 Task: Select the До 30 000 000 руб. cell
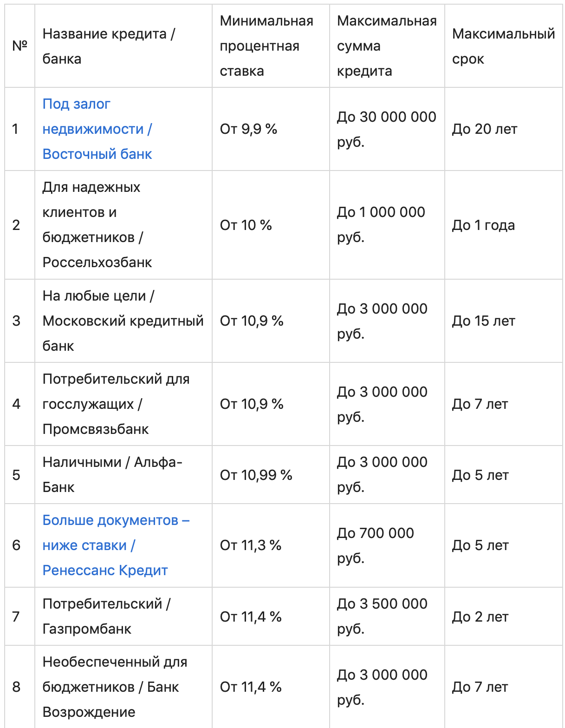(x=386, y=129)
